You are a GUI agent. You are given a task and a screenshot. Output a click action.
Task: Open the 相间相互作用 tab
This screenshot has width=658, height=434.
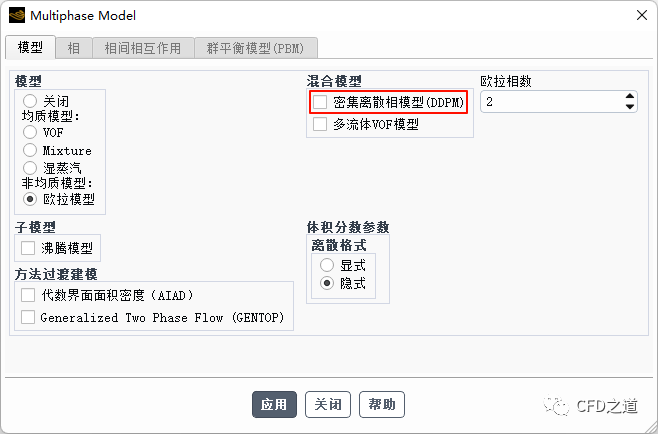pyautogui.click(x=143, y=48)
